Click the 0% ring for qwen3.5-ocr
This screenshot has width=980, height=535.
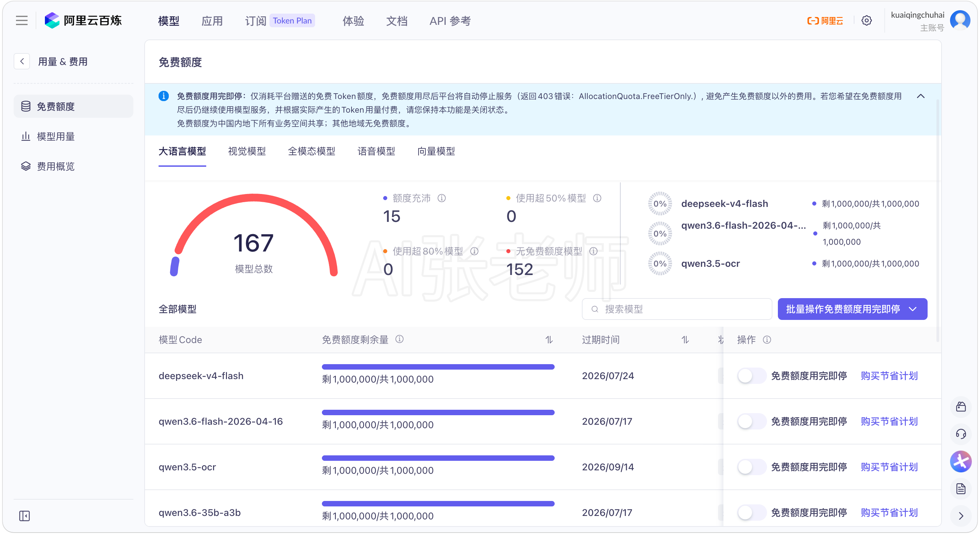660,263
